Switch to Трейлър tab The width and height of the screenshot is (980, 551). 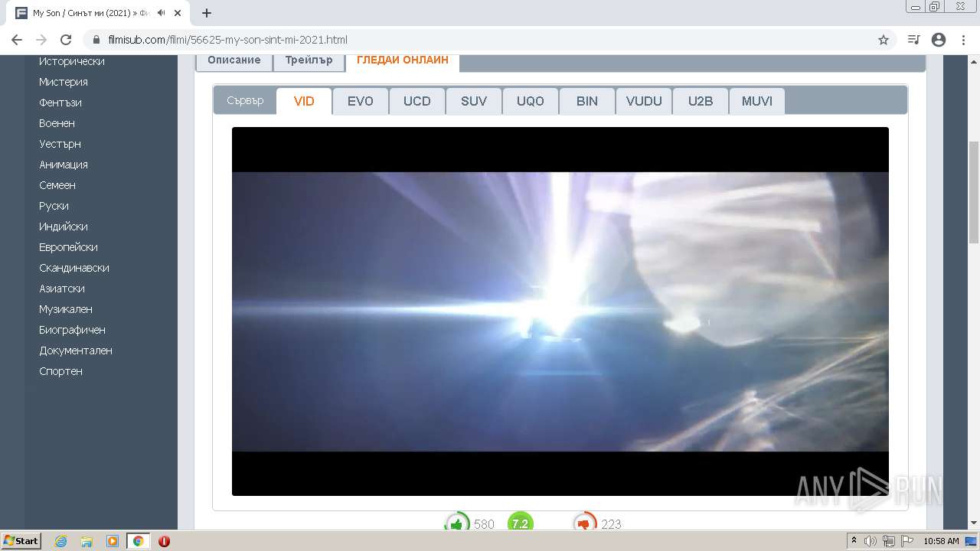pos(309,60)
